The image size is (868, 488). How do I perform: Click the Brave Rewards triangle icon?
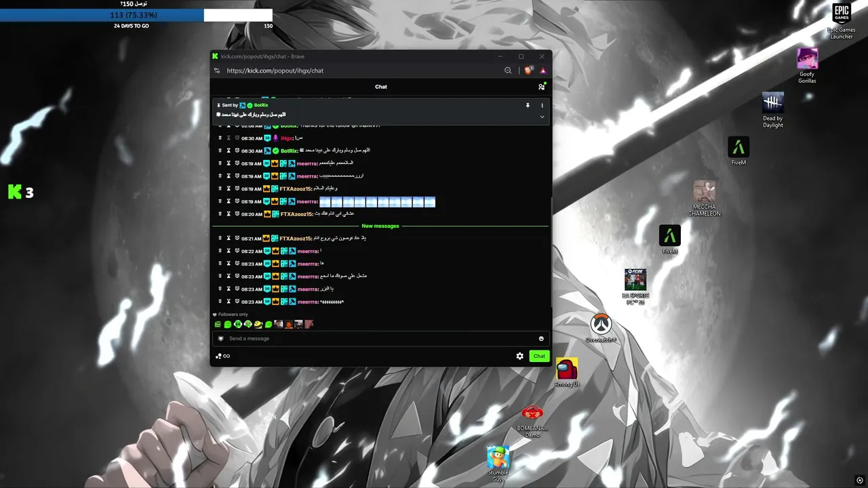(542, 70)
